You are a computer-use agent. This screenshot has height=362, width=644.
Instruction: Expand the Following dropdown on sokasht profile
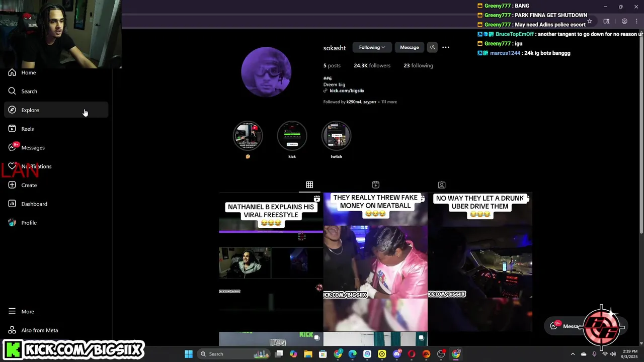[x=372, y=47]
